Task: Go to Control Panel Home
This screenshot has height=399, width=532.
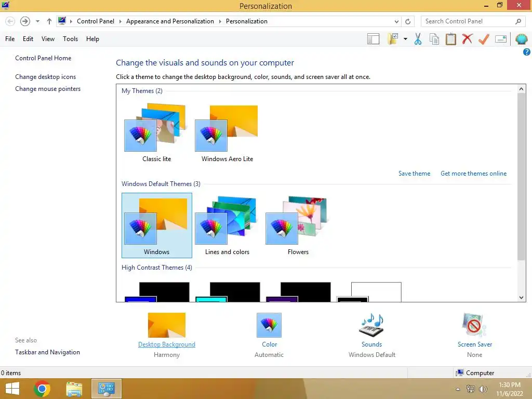Action: (x=43, y=58)
